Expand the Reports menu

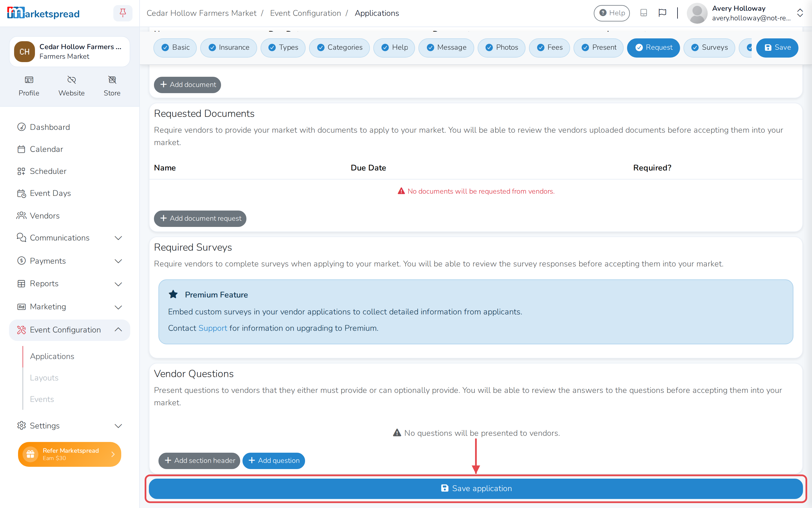69,284
